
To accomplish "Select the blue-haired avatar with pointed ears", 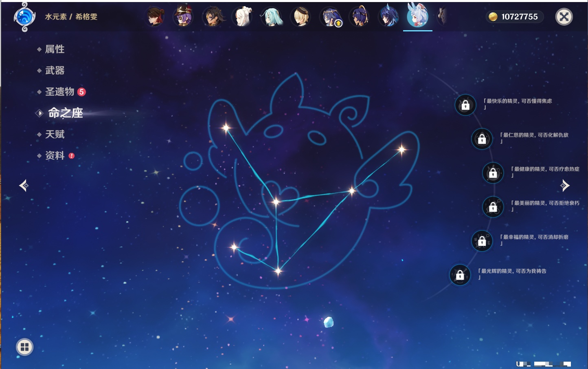I will pos(389,17).
